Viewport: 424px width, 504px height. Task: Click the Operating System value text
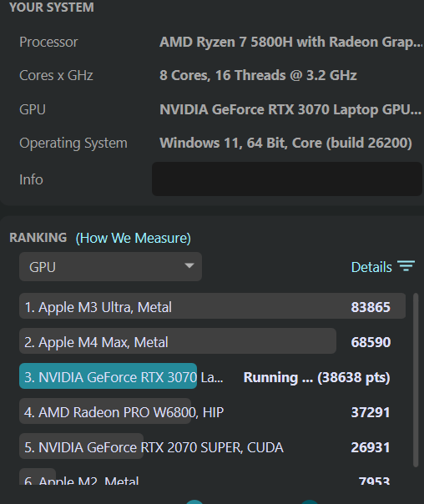[x=285, y=143]
